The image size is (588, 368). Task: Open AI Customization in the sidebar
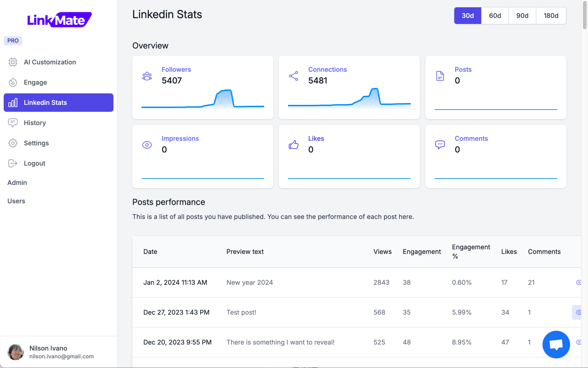(x=58, y=62)
